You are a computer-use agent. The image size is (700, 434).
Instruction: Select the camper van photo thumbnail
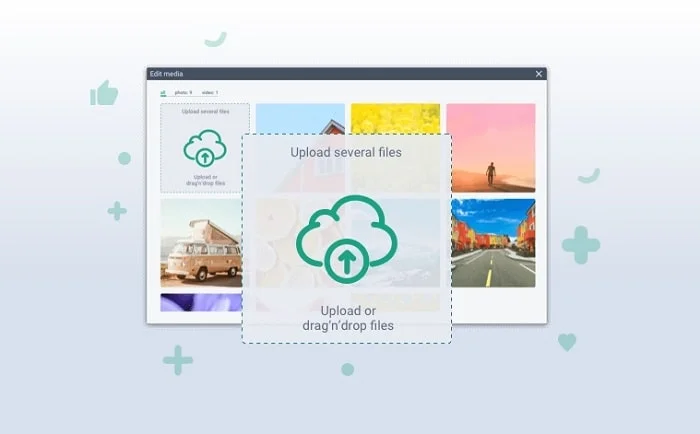pyautogui.click(x=200, y=243)
